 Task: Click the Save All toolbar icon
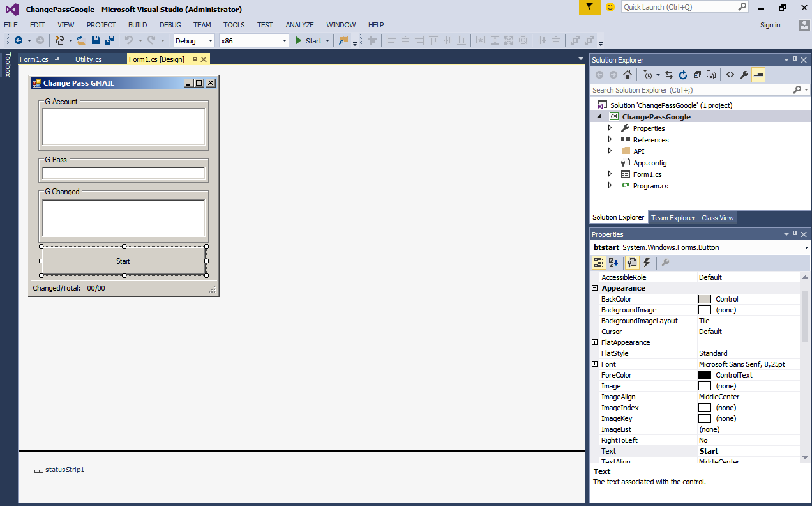tap(109, 40)
